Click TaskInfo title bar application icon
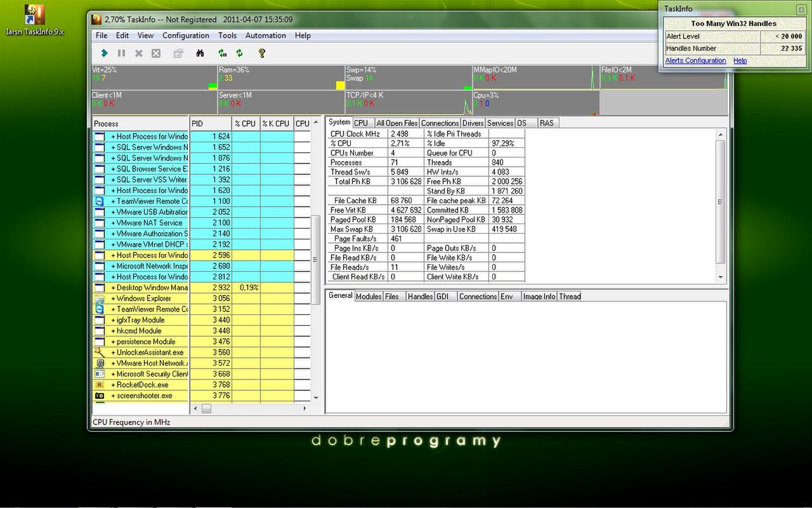The width and height of the screenshot is (812, 508). point(97,20)
